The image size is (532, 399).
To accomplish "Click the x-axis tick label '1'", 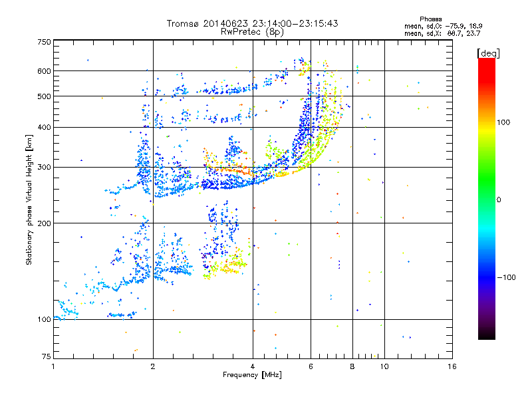I will point(53,366).
